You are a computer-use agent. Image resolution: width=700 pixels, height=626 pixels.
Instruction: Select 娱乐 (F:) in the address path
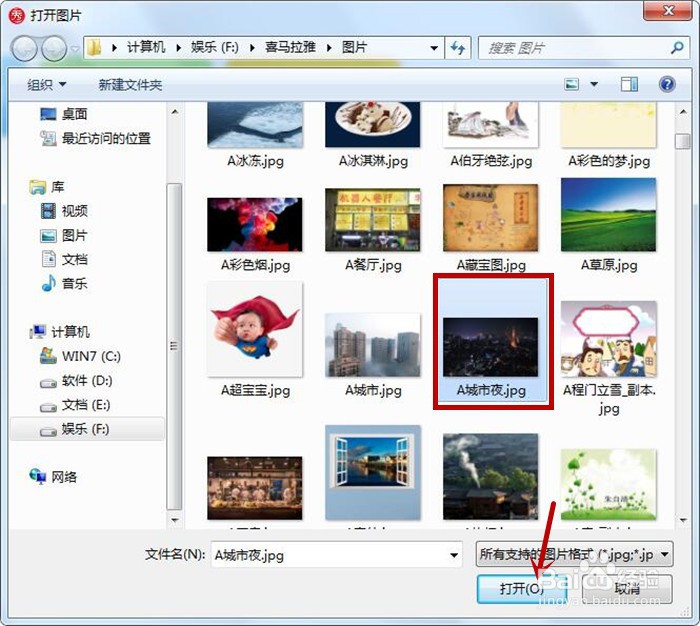(215, 47)
